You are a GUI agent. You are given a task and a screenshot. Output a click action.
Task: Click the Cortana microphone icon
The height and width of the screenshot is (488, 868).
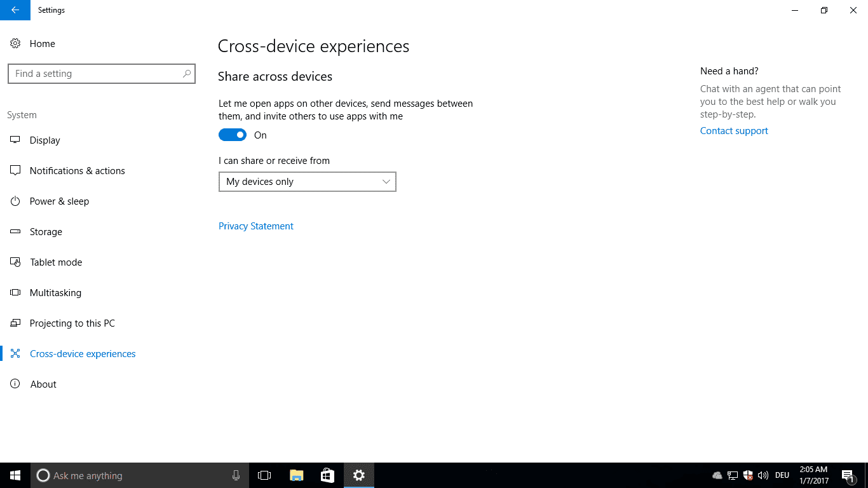[236, 475]
